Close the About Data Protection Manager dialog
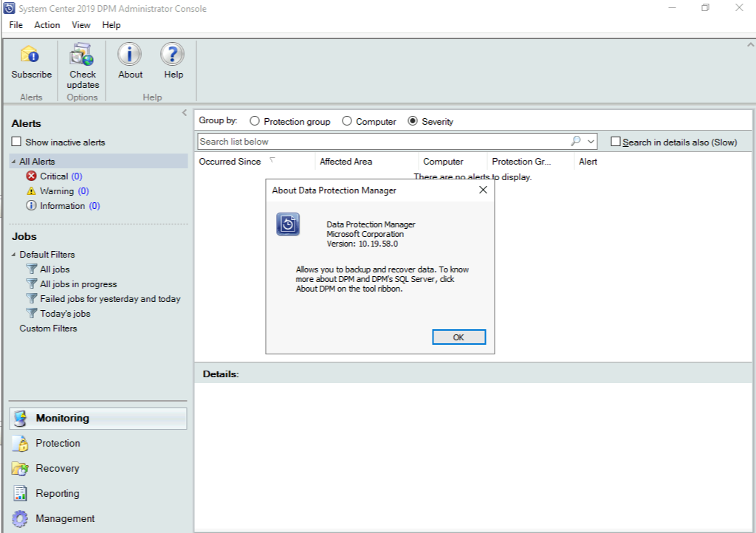 tap(483, 190)
